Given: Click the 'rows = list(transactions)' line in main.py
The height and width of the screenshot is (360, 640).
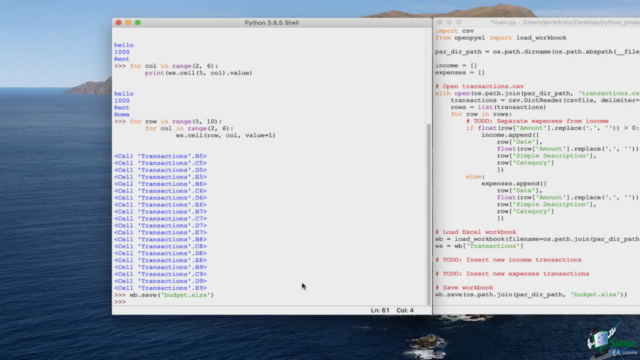Looking at the screenshot, I should 498,107.
